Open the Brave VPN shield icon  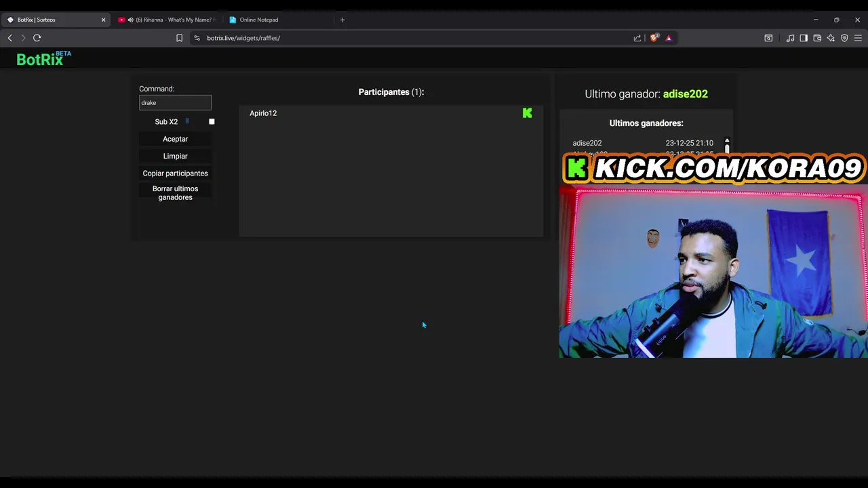844,38
